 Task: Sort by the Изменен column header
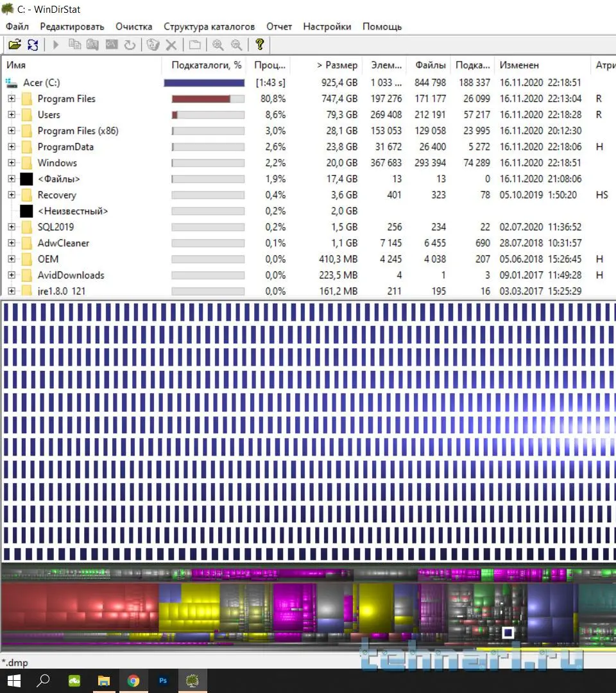[x=542, y=65]
